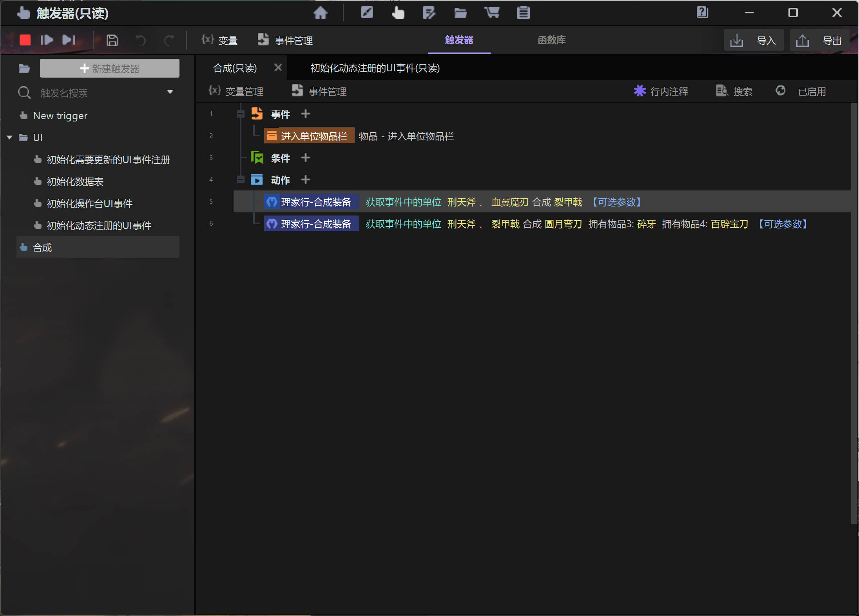Select line 6 理家行-合成装备 action

click(312, 223)
